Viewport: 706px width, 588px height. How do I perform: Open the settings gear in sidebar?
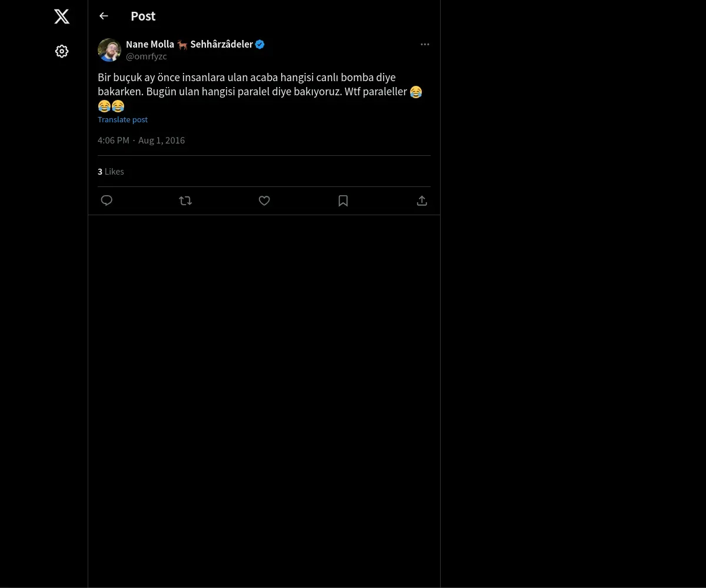[62, 51]
